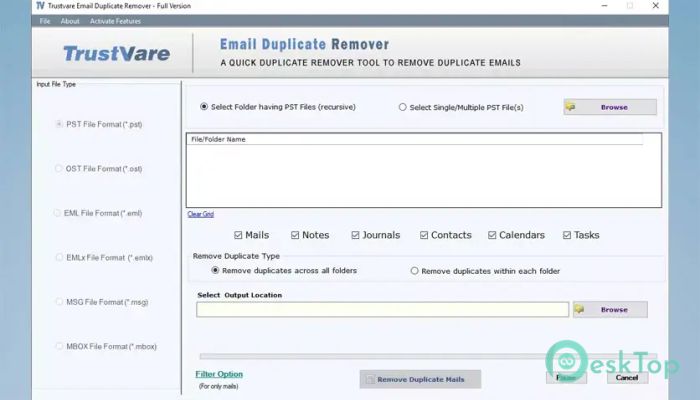Image resolution: width=700 pixels, height=400 pixels.
Task: Click icon on Remove Duplicate Mails button
Action: tap(370, 379)
